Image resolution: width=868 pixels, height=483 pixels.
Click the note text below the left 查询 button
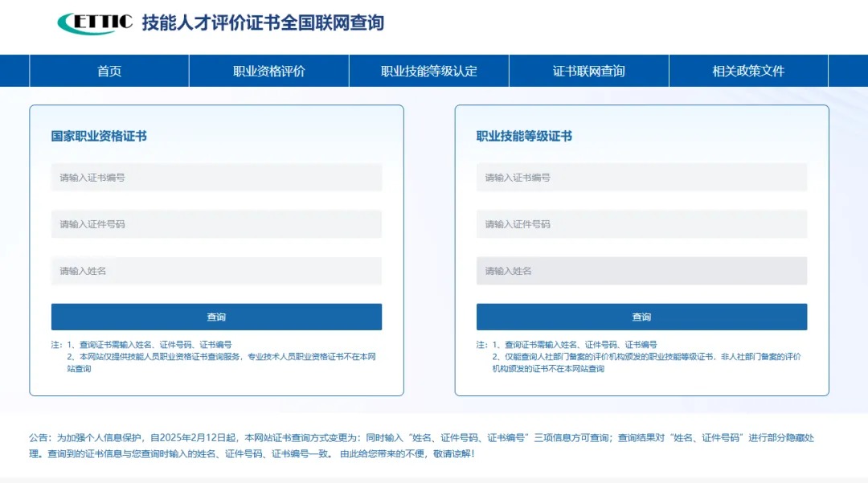click(x=215, y=357)
